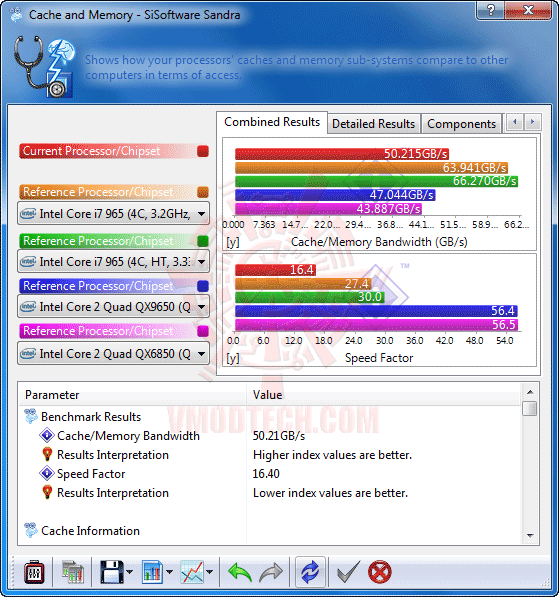Open the Core 2 Quad QX6850 dropdown
The height and width of the screenshot is (597, 559).
coord(113,354)
